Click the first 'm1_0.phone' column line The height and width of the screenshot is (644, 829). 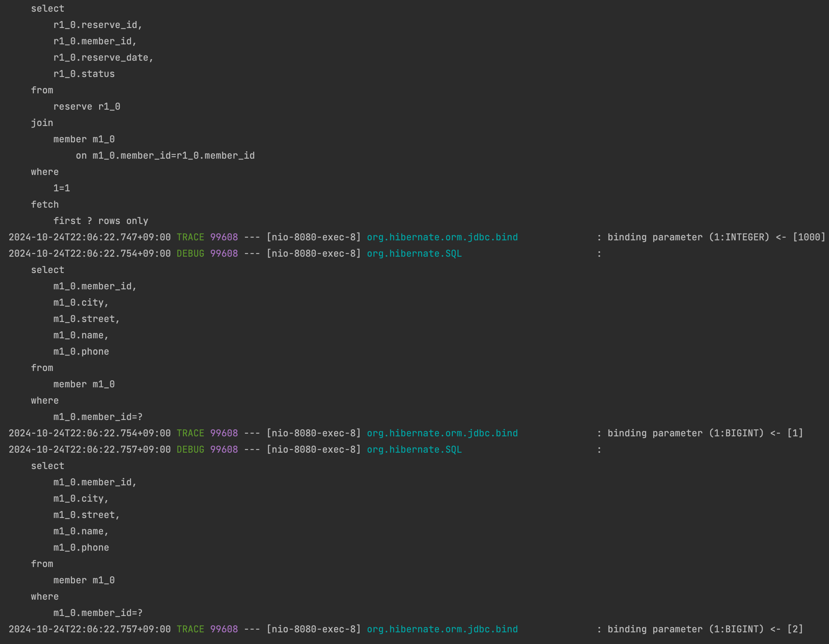coord(81,352)
